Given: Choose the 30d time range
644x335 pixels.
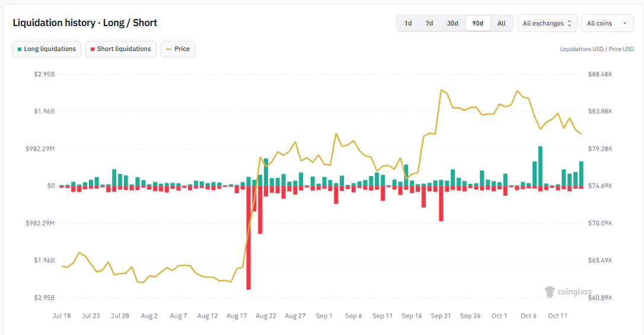Looking at the screenshot, I should 452,23.
